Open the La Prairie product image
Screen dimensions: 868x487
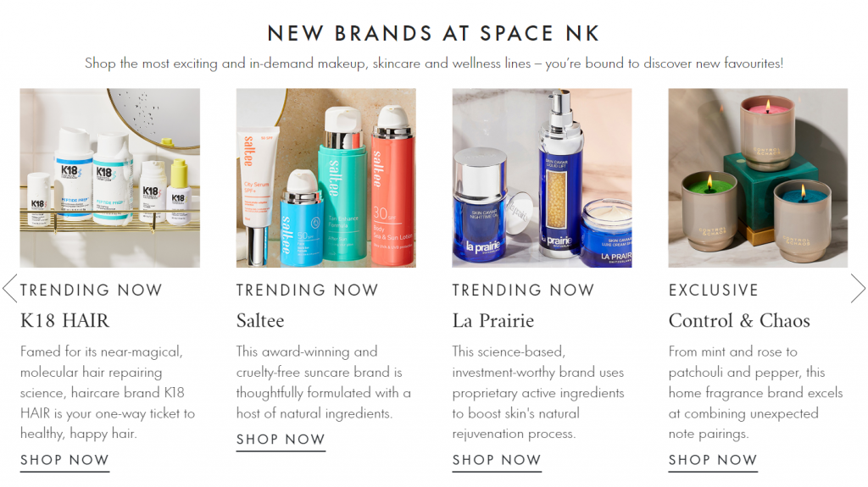542,178
